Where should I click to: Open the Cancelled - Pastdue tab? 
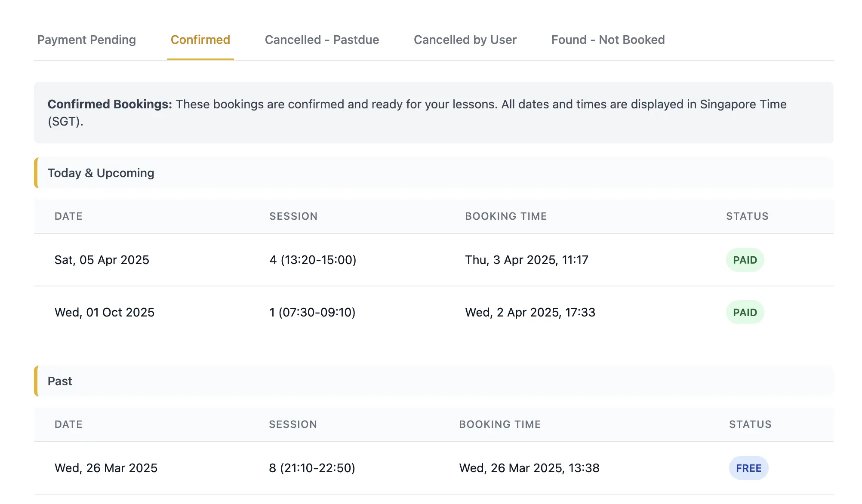[322, 40]
